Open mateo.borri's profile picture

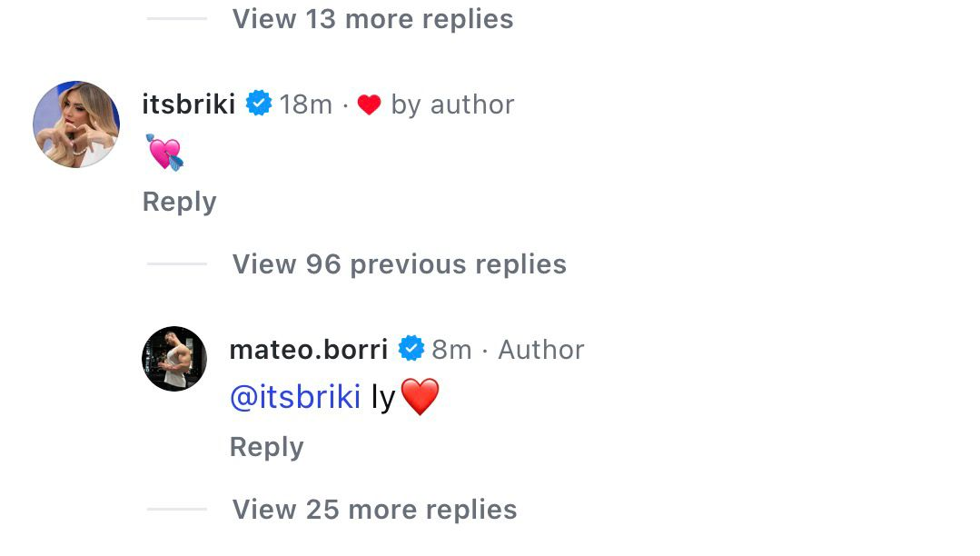[174, 359]
